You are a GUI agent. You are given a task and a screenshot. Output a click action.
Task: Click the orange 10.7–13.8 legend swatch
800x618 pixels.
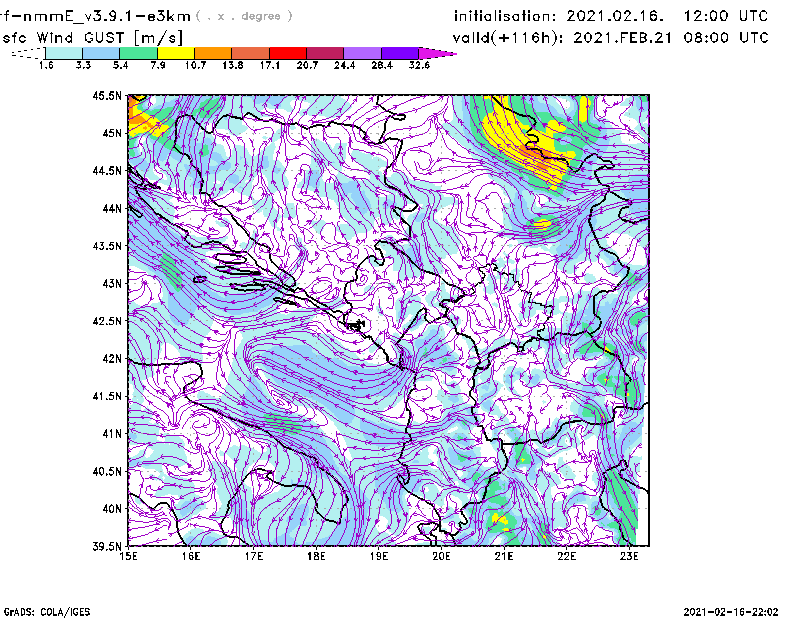click(x=213, y=53)
